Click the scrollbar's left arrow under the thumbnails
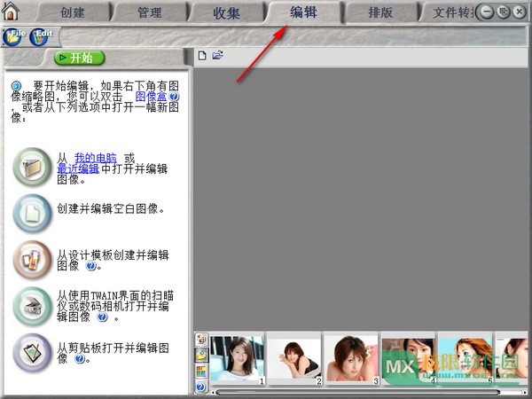The height and width of the screenshot is (399, 532). click(213, 393)
